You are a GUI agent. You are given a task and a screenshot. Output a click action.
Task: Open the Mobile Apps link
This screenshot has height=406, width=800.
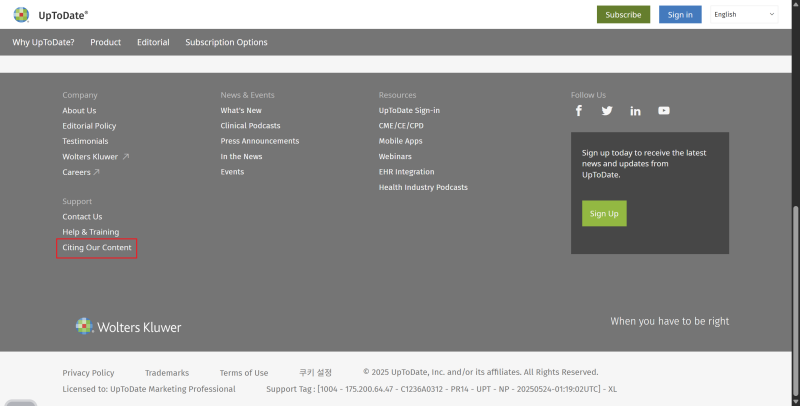(401, 141)
